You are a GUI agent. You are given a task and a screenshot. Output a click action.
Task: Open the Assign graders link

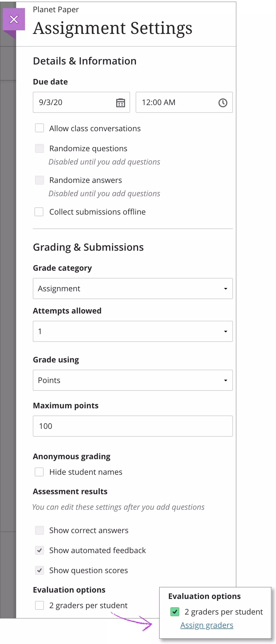[207, 625]
